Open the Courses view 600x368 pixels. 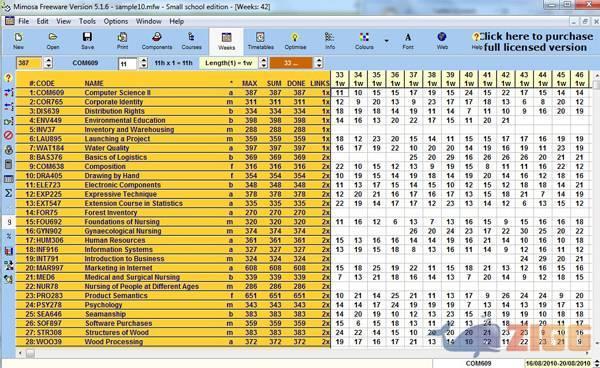coord(191,41)
